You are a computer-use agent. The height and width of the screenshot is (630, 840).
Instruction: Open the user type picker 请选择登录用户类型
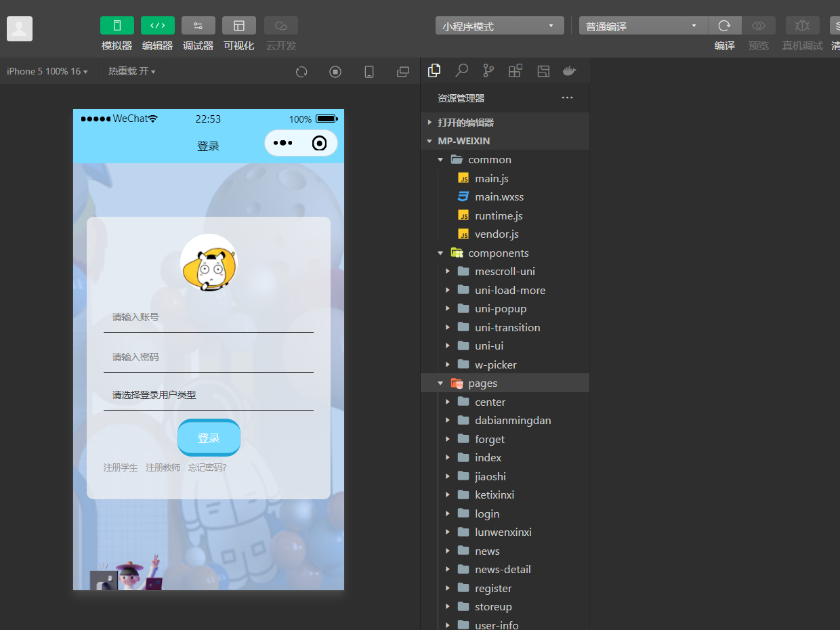(209, 395)
